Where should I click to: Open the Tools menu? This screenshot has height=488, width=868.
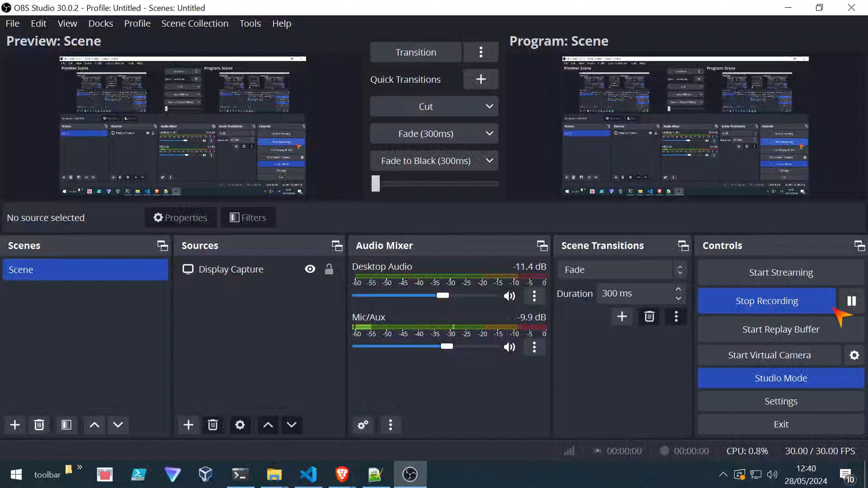pyautogui.click(x=250, y=23)
